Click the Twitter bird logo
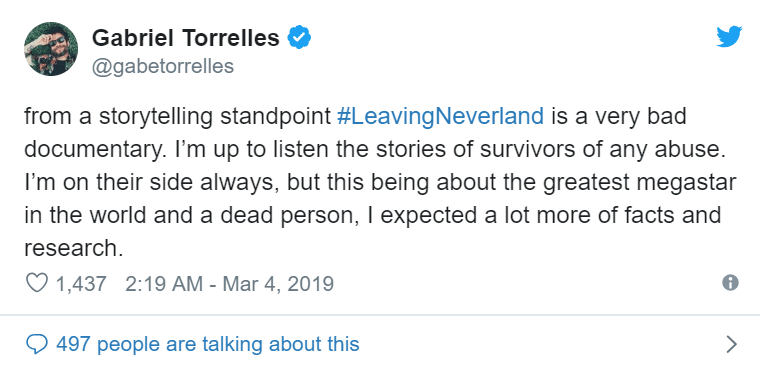760x365 pixels. (729, 37)
